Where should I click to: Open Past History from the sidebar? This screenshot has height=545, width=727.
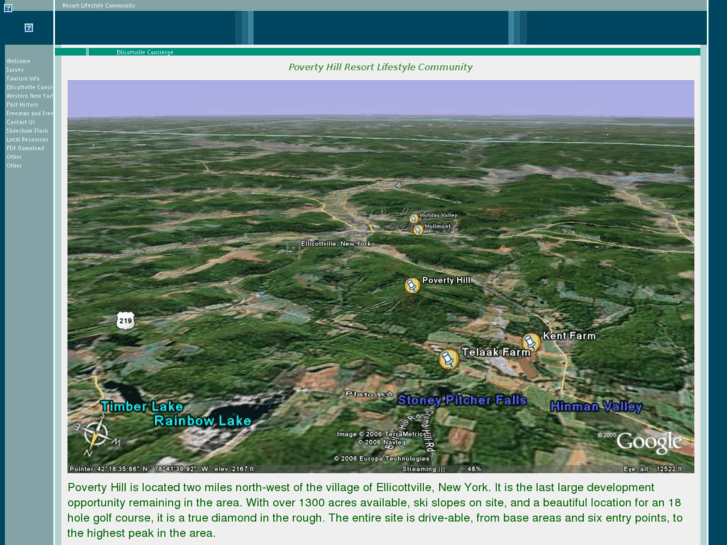coord(22,105)
